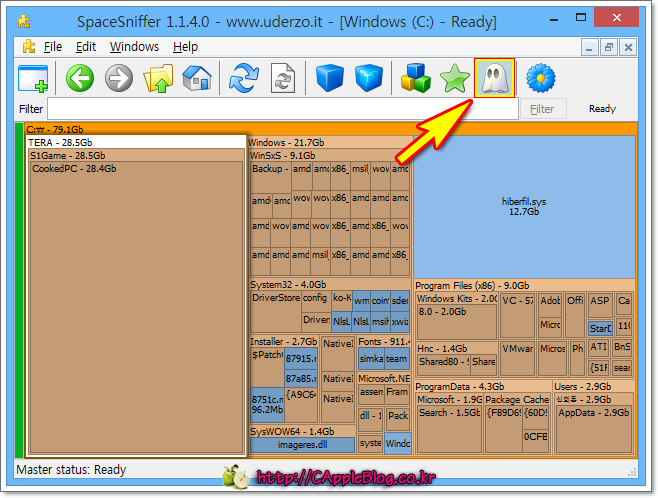This screenshot has height=498, width=658.
Task: Go to home folder icon
Action: pyautogui.click(x=197, y=78)
